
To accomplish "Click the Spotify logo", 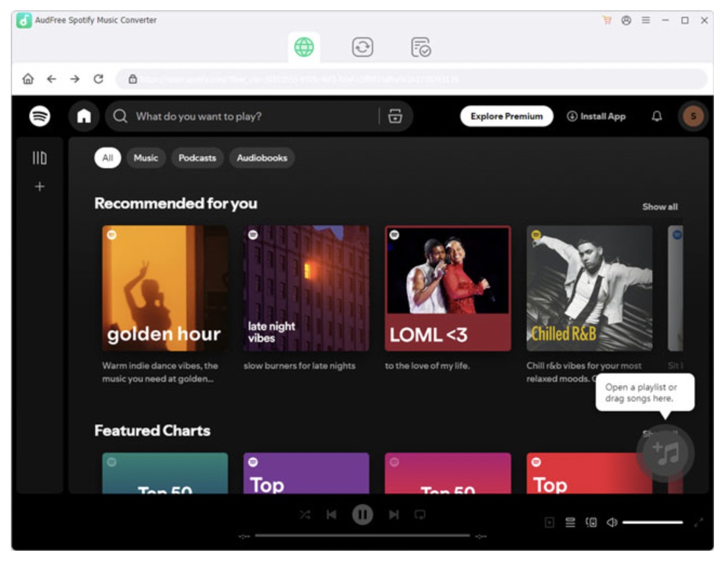I will click(x=39, y=116).
